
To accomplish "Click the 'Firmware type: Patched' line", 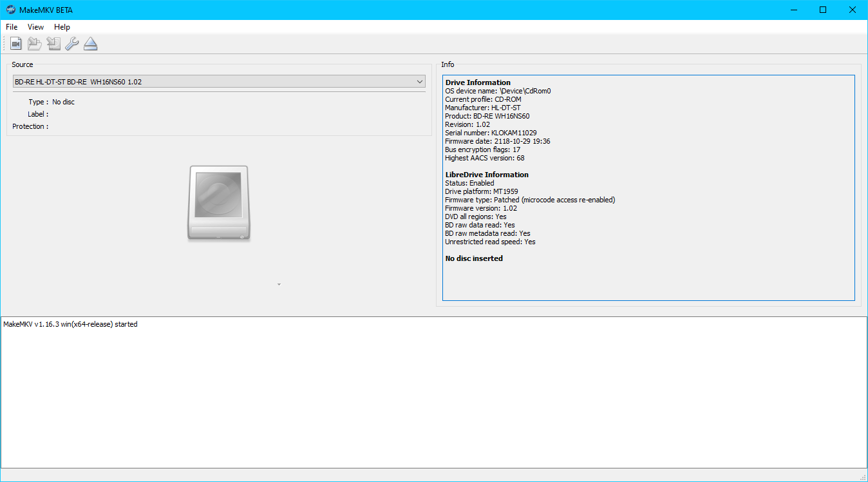I will tap(530, 200).
